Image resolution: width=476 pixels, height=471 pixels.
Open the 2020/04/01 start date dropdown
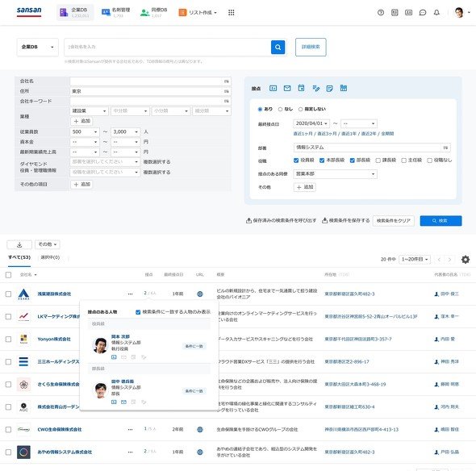click(311, 123)
